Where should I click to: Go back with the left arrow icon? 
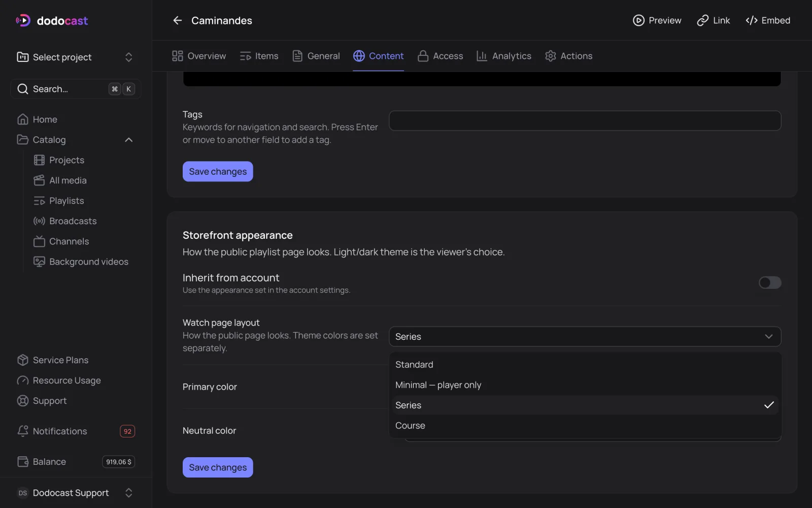177,20
